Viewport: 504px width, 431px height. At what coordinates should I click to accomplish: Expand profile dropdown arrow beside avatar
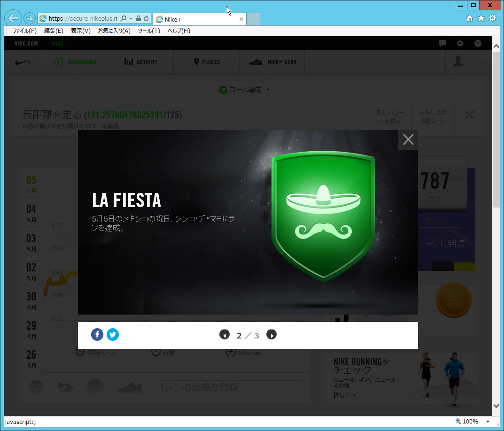483,62
